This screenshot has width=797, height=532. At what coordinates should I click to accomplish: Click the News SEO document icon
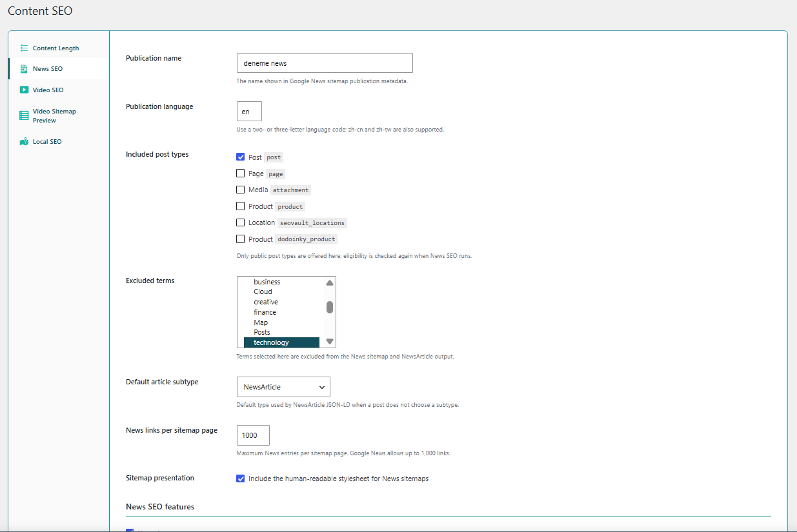point(24,69)
